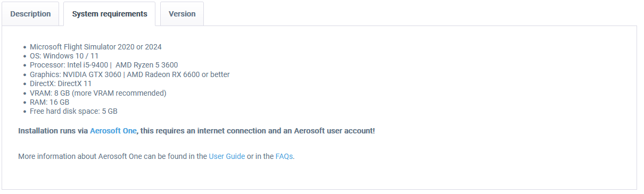The image size is (644, 194).
Task: Click the AMD Radeon RX 6600 or better text
Action: click(x=178, y=74)
